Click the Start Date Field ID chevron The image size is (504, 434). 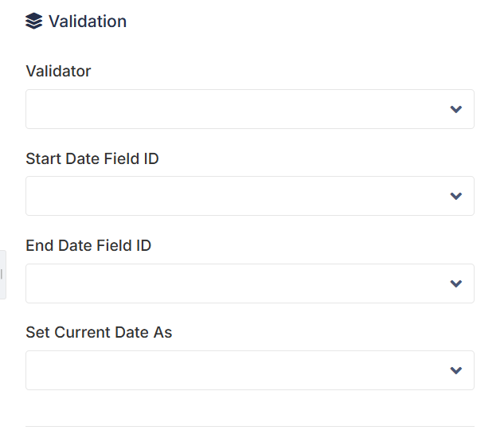click(455, 196)
